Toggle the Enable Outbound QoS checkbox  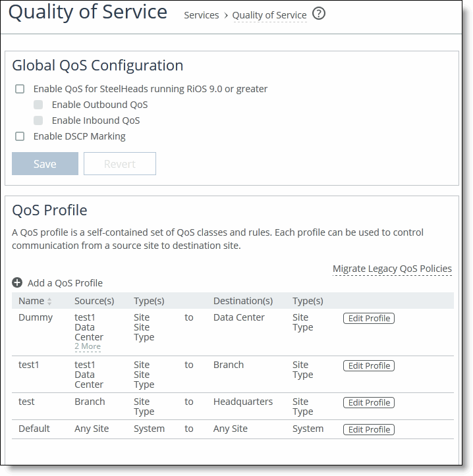click(x=38, y=105)
